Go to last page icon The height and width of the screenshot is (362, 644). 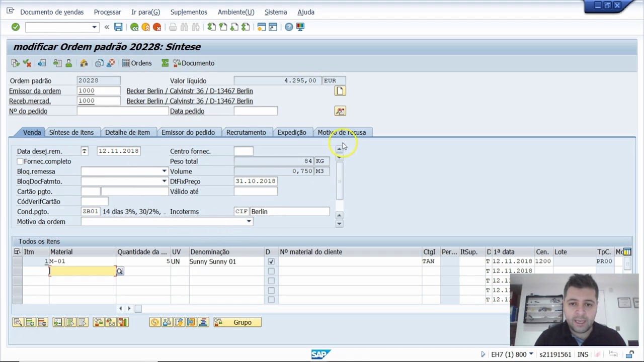[246, 27]
